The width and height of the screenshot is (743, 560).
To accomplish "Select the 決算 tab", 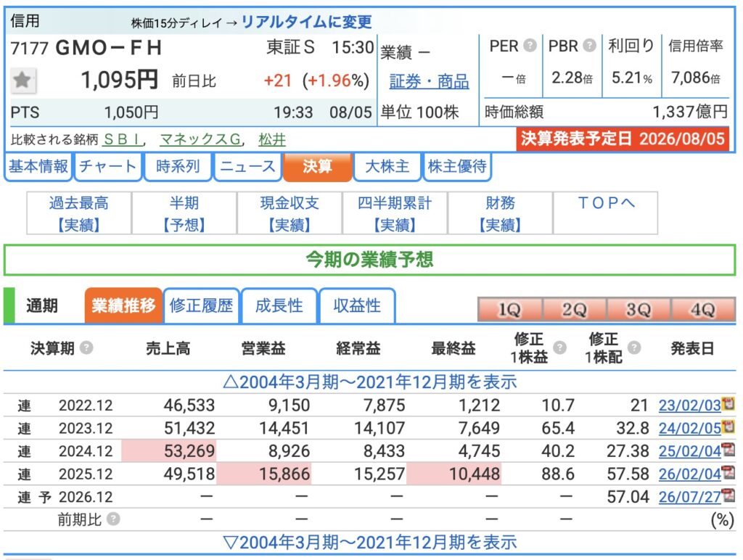I will (x=318, y=166).
